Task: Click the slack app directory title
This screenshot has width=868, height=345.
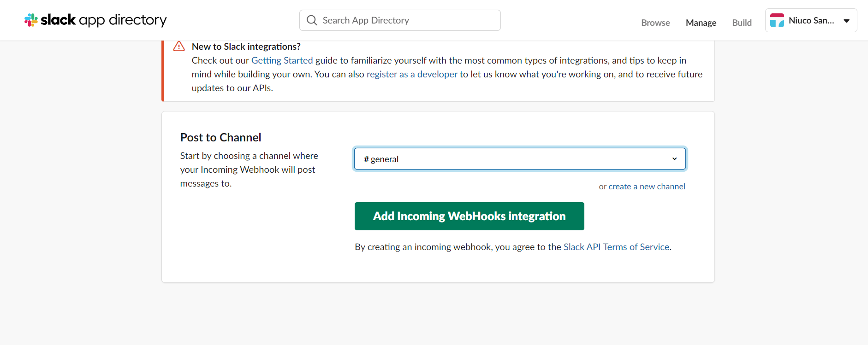Action: click(x=104, y=20)
